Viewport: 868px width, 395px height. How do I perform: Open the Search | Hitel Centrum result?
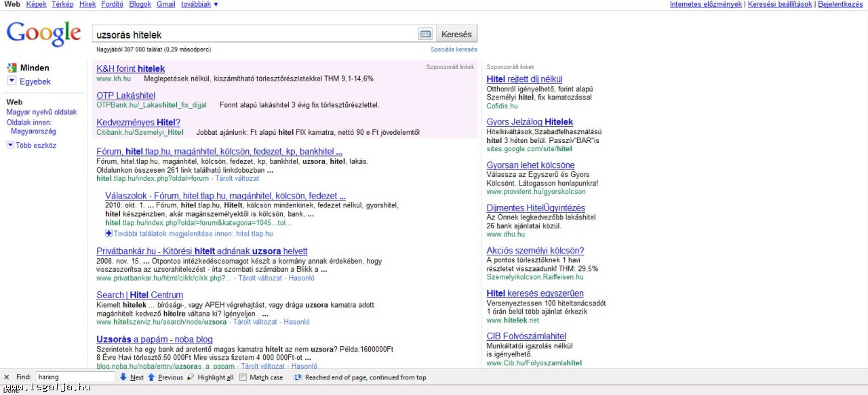coord(140,295)
